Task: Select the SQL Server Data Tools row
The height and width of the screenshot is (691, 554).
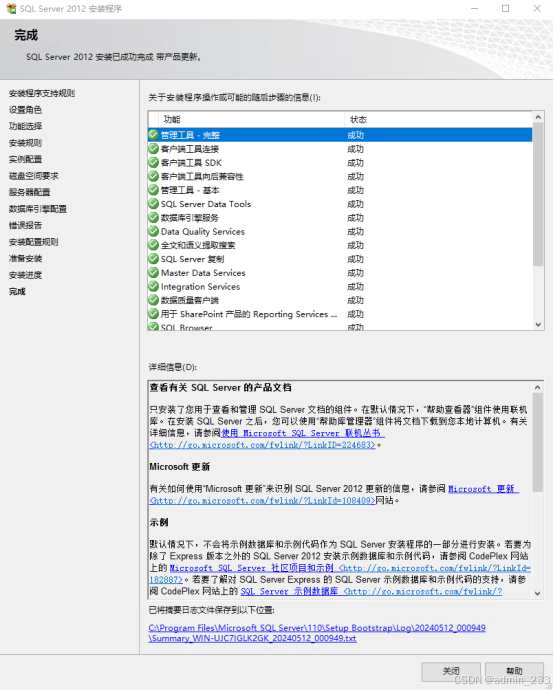Action: point(340,204)
